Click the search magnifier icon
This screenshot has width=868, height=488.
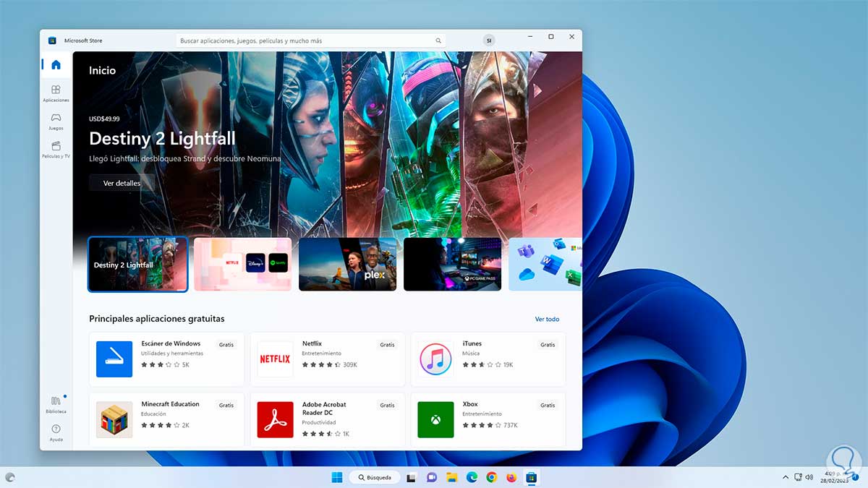point(438,41)
